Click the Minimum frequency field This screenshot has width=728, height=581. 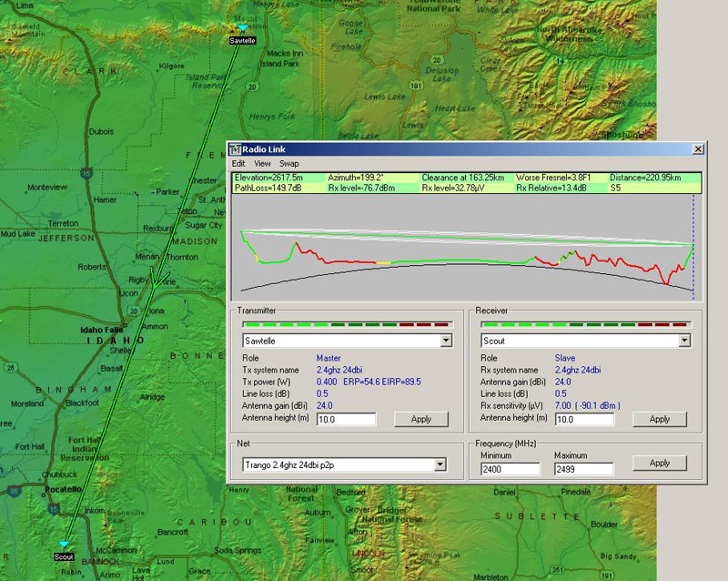[510, 469]
